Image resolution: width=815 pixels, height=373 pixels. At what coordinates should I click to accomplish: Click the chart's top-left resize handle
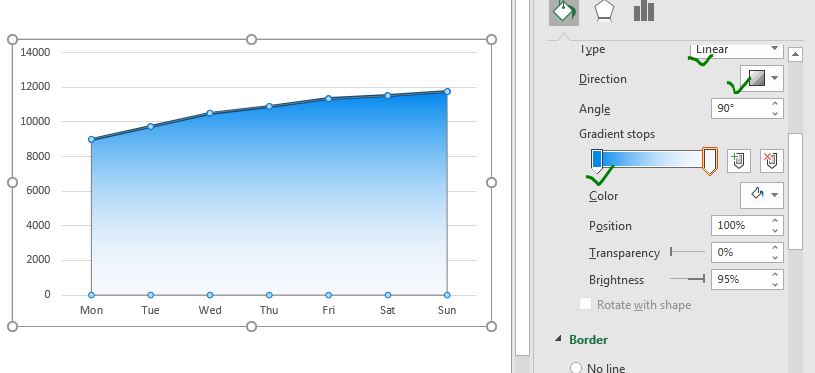click(x=12, y=40)
